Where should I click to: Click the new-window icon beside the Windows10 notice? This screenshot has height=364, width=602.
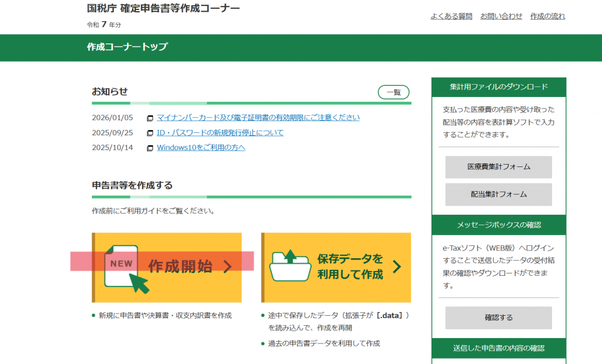pyautogui.click(x=150, y=148)
